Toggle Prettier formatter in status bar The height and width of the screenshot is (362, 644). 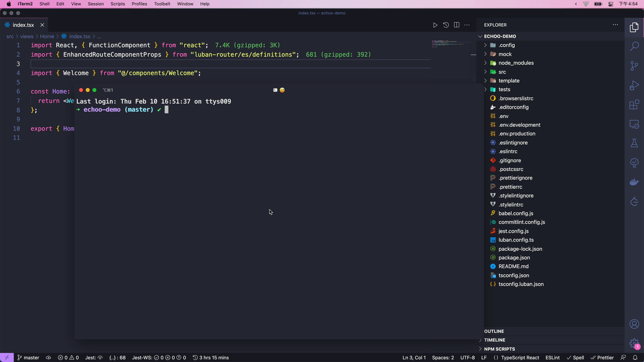pyautogui.click(x=602, y=357)
